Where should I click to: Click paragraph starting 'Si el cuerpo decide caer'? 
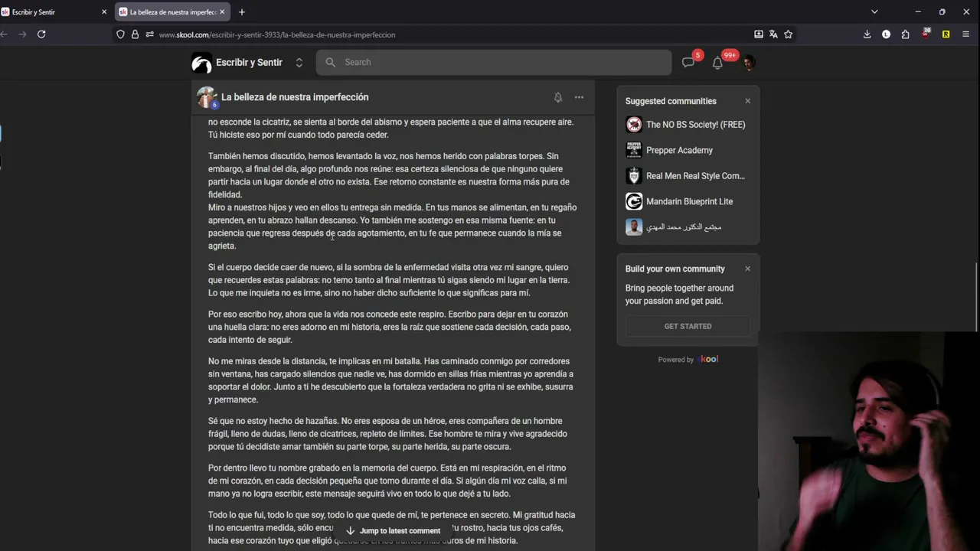[x=390, y=280]
